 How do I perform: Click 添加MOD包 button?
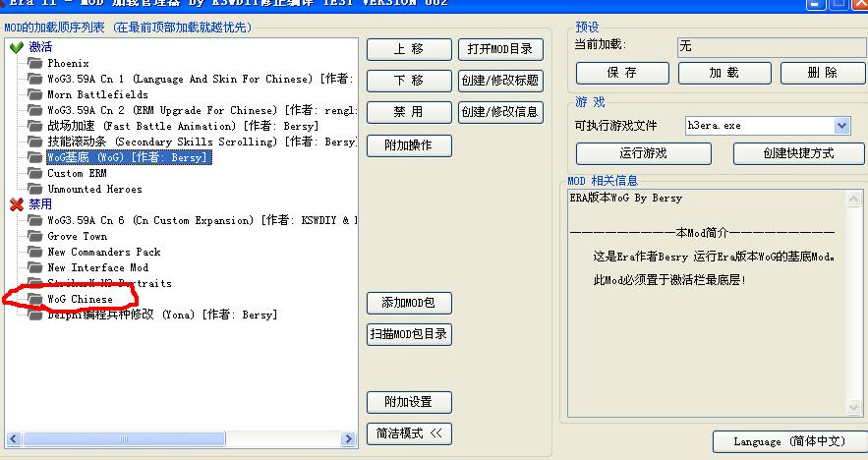(409, 303)
